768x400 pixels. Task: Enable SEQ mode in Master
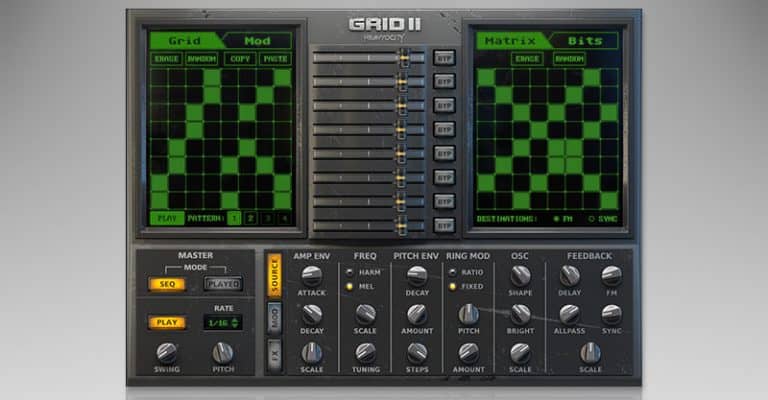[167, 284]
